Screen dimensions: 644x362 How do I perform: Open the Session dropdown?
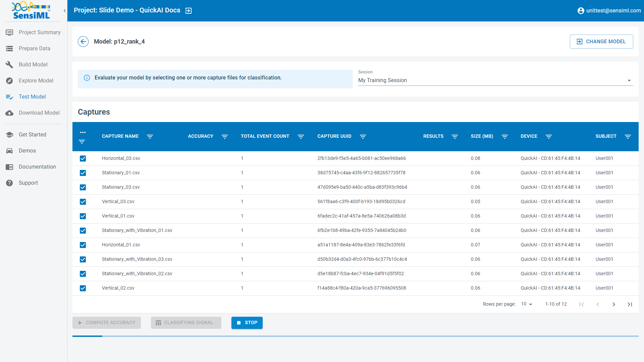(495, 80)
